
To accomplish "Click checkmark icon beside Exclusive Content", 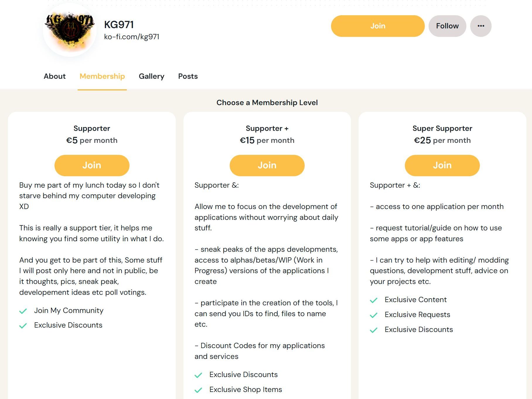I will [374, 300].
